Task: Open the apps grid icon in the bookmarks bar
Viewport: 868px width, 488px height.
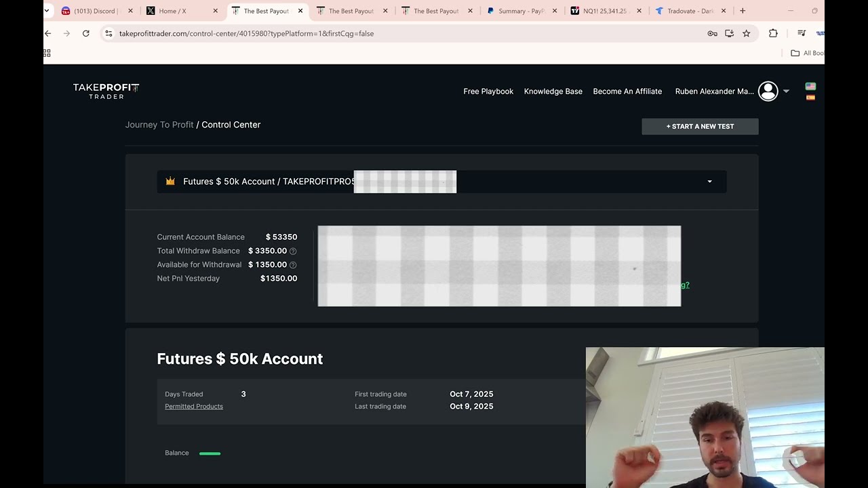Action: [x=47, y=53]
